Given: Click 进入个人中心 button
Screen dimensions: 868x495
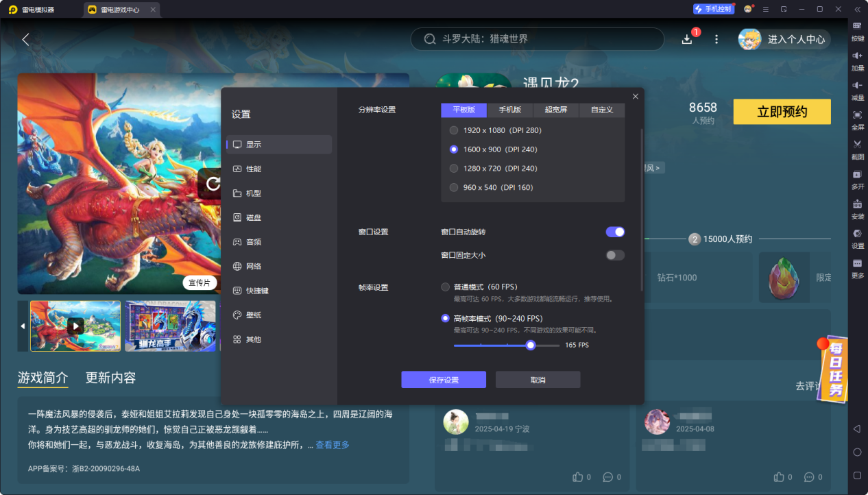Looking at the screenshot, I should pos(784,39).
